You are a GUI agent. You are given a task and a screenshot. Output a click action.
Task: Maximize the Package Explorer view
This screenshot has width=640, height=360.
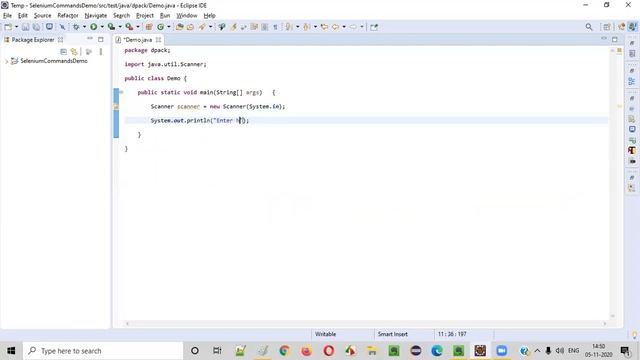(x=100, y=39)
